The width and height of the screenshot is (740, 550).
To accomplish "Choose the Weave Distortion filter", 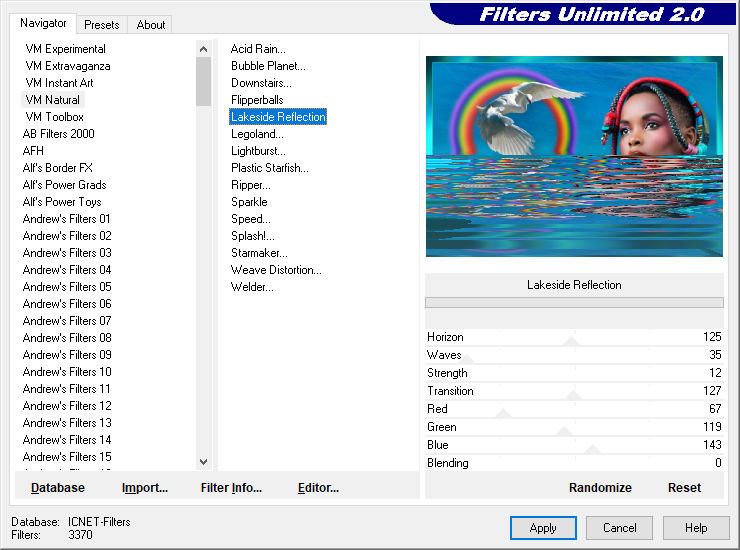I will [x=276, y=270].
